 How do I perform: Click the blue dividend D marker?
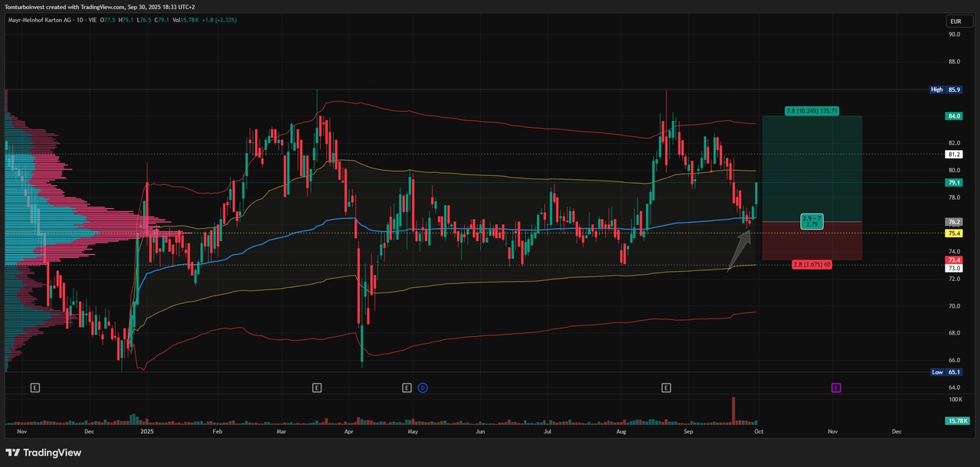tap(423, 388)
